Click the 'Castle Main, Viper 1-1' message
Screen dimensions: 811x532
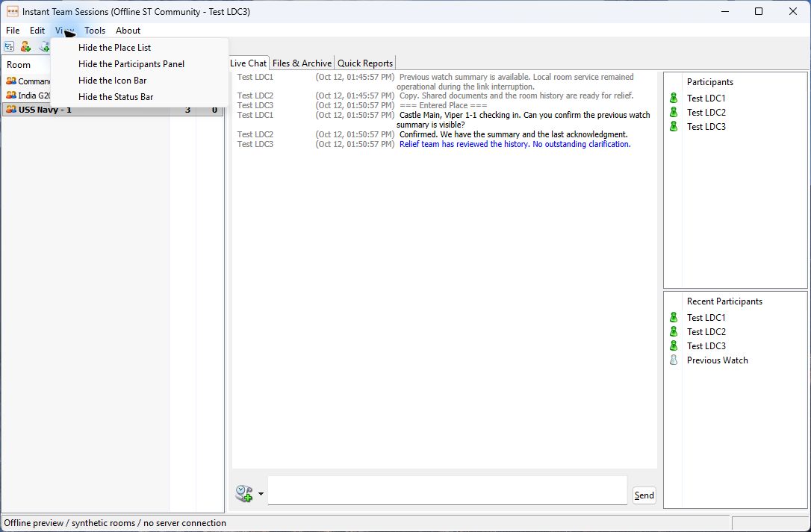tap(523, 120)
